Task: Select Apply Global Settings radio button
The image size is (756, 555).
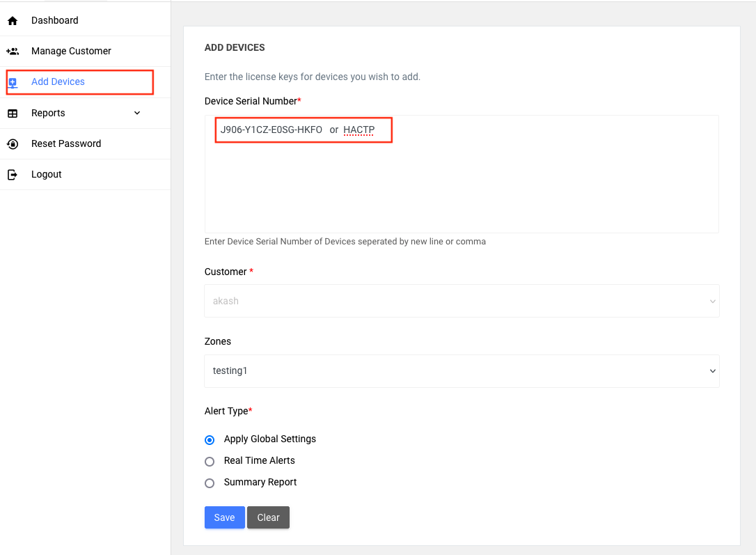Action: coord(210,440)
